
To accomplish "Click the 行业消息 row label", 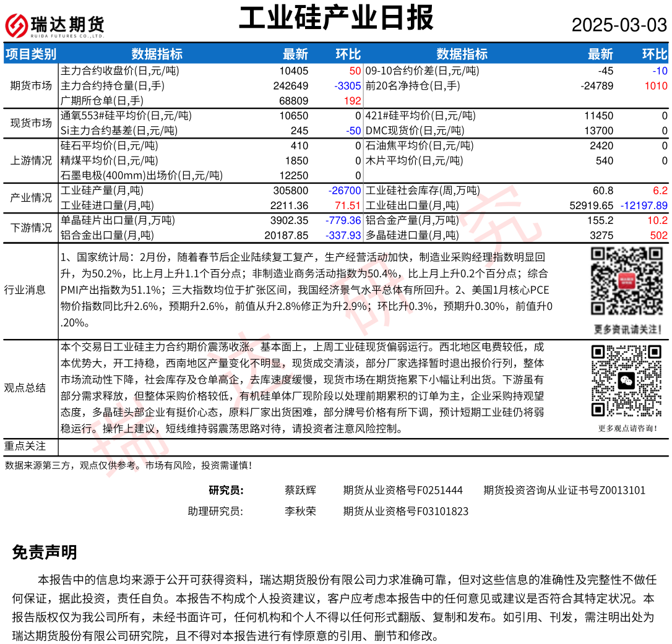I will [25, 290].
